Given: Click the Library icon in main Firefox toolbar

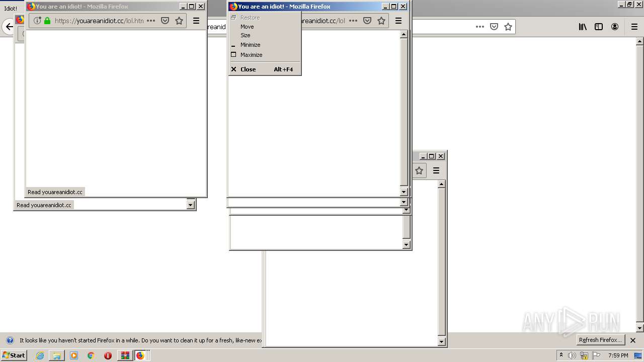Looking at the screenshot, I should (583, 27).
